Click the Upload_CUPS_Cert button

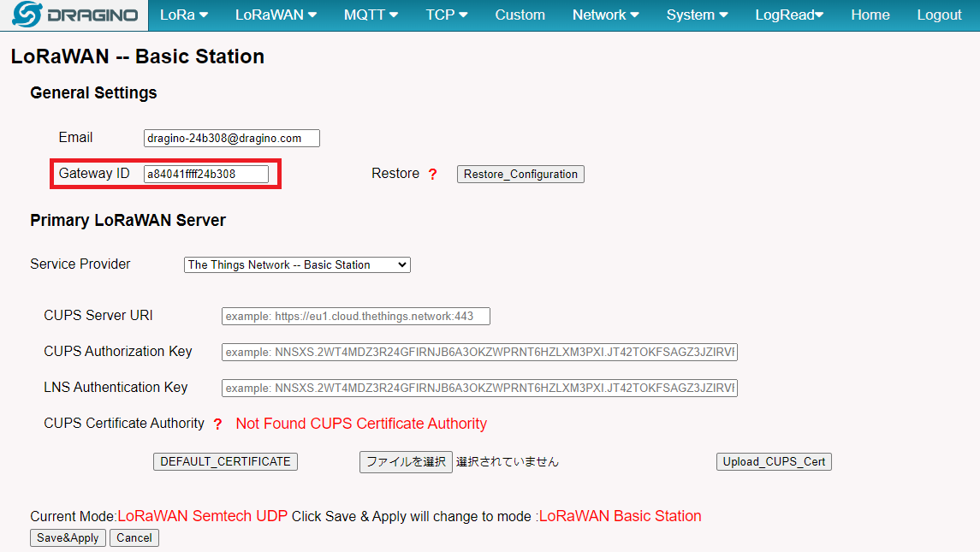[774, 462]
